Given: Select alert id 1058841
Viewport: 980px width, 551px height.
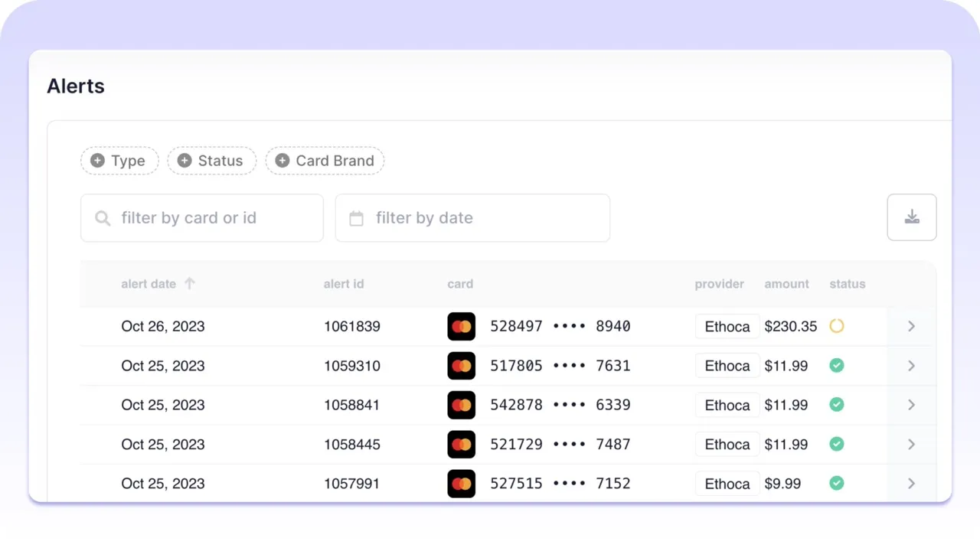Looking at the screenshot, I should click(x=351, y=405).
